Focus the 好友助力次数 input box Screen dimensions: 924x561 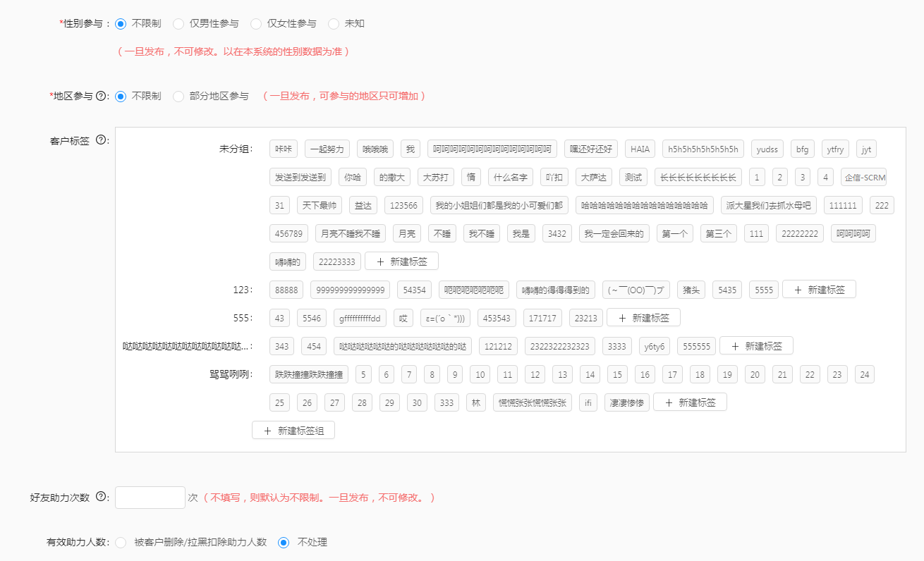coord(150,498)
